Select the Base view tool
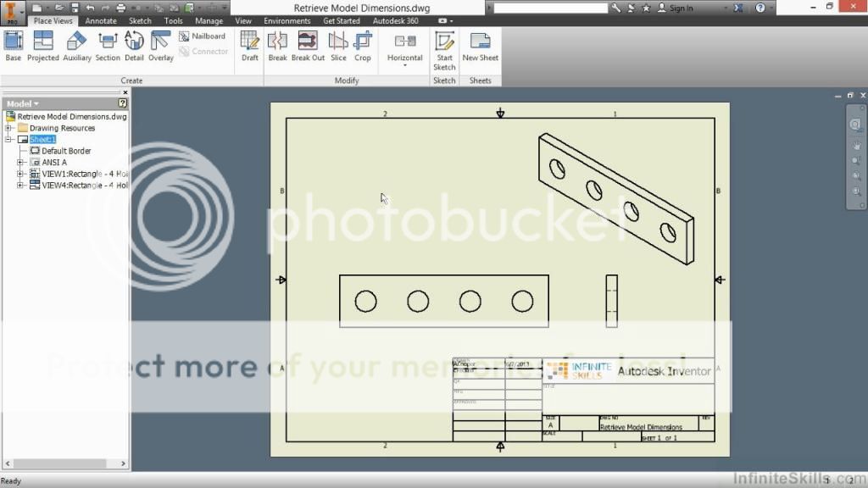The width and height of the screenshot is (868, 488). [14, 46]
